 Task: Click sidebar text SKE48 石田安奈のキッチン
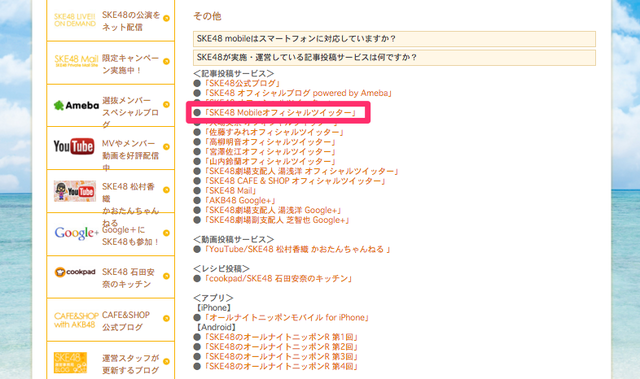pos(129,278)
